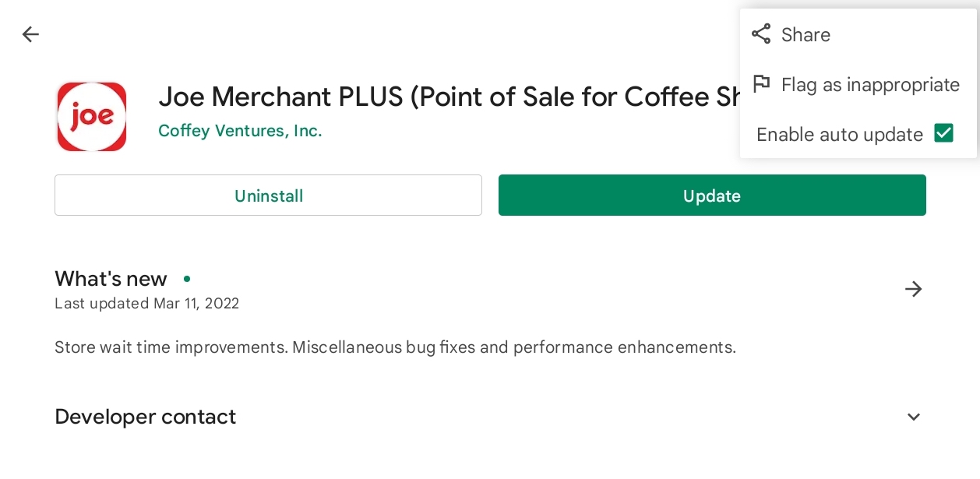
Task: Expand Developer contact with the chevron
Action: (x=914, y=417)
